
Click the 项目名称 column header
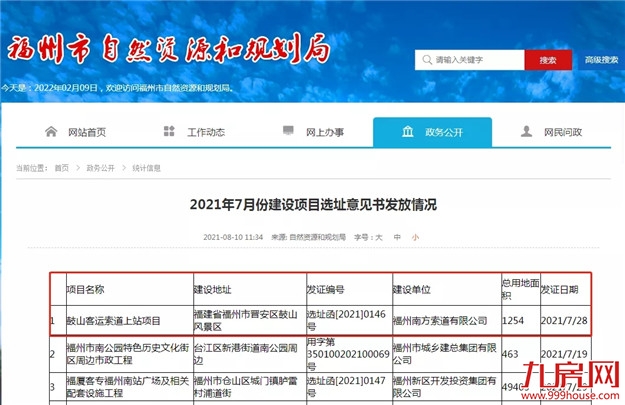pyautogui.click(x=85, y=289)
